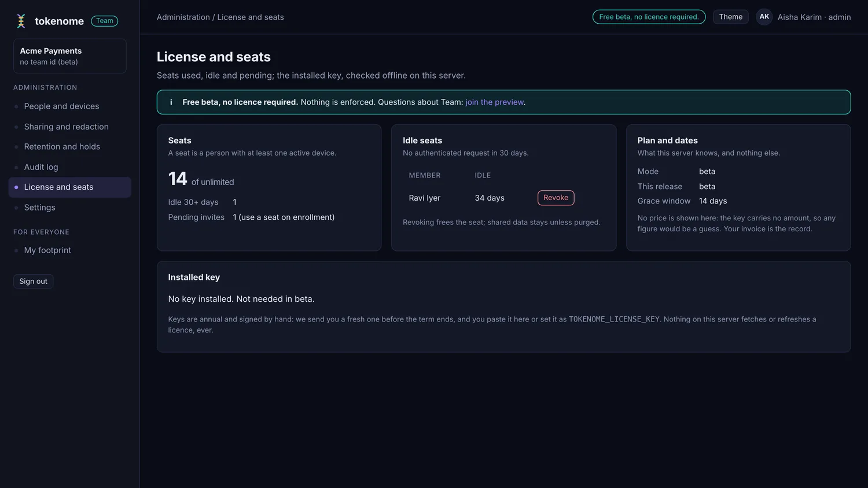The height and width of the screenshot is (488, 868).
Task: Go to Sharing and redaction
Action: (x=69, y=127)
